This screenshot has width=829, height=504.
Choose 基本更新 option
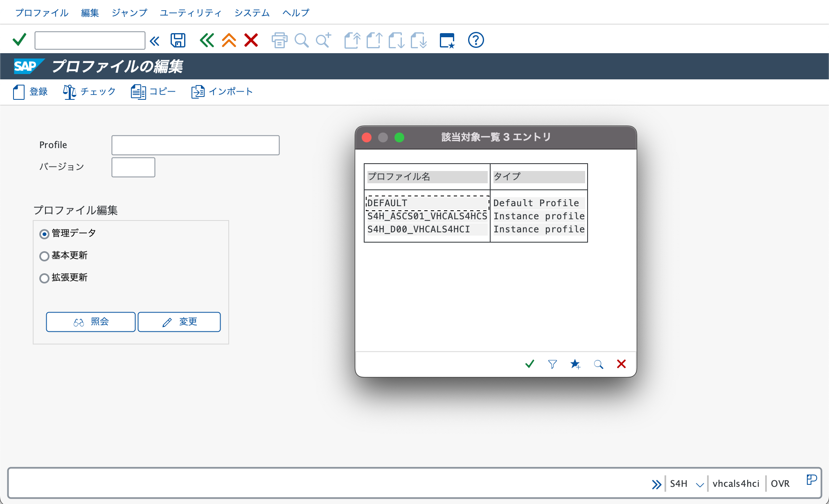[x=44, y=256]
